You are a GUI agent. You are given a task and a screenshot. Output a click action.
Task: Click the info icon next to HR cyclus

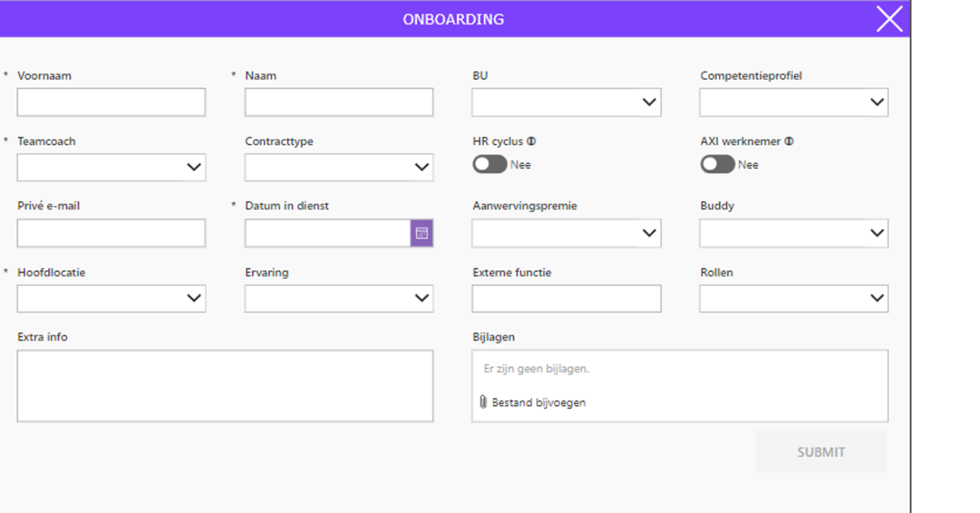[532, 142]
